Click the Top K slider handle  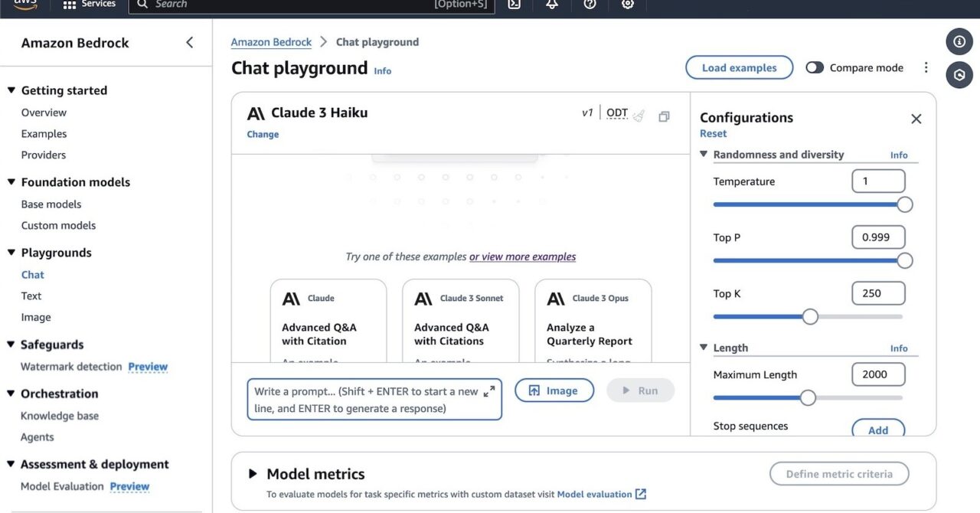click(x=810, y=316)
